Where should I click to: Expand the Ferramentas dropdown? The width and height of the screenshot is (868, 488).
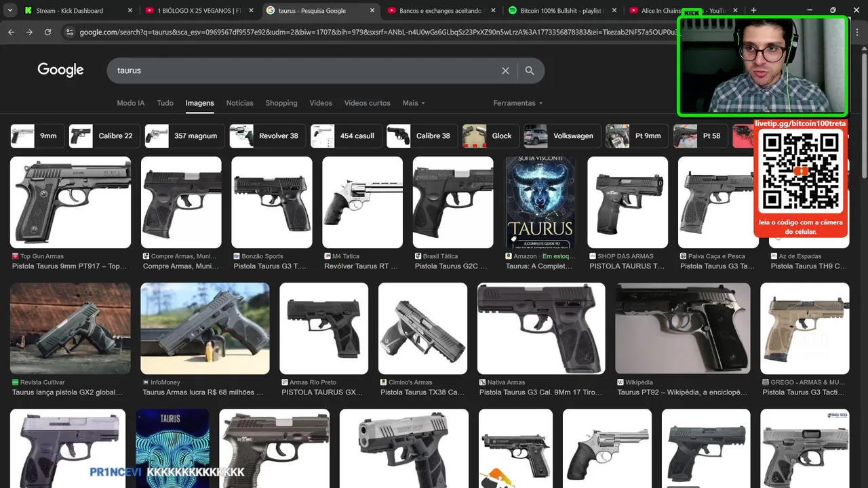[x=518, y=103]
